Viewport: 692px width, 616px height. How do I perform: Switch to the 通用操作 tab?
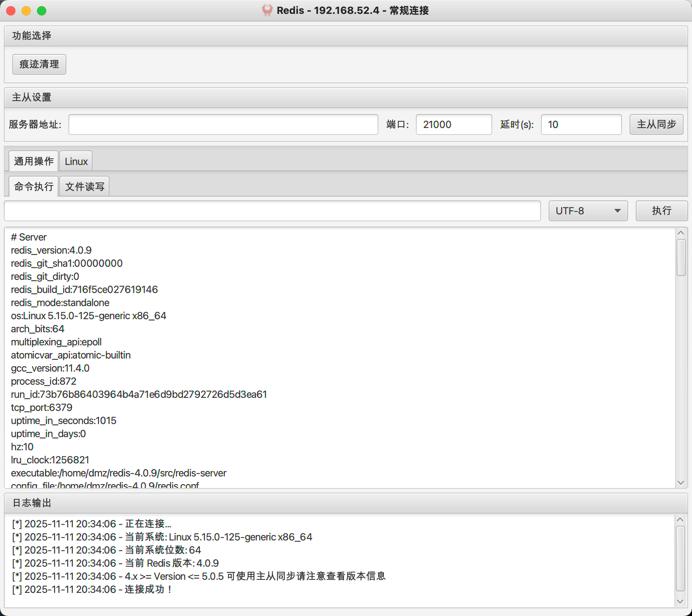click(x=34, y=161)
